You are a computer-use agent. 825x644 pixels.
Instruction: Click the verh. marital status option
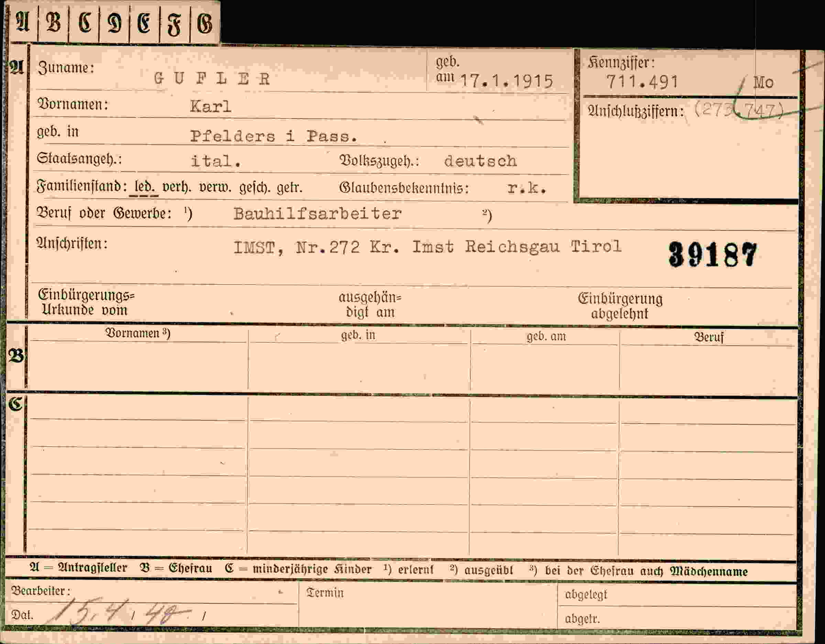[176, 187]
